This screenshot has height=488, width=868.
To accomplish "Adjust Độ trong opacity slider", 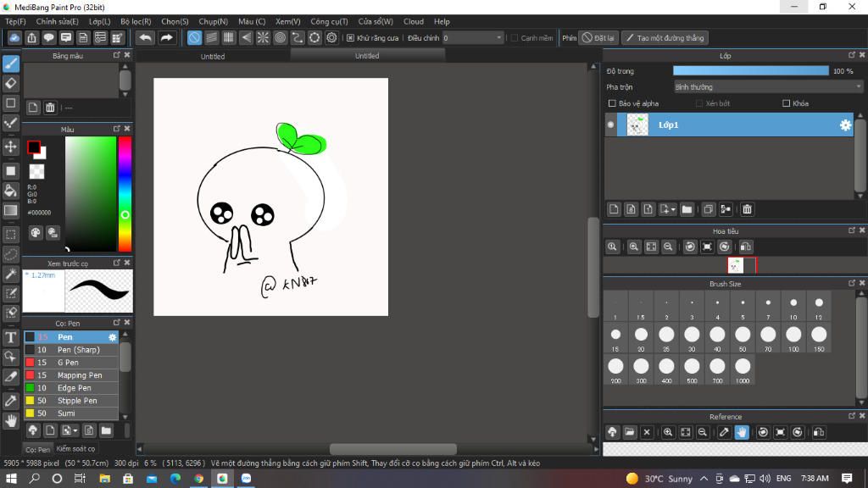I will [x=751, y=71].
